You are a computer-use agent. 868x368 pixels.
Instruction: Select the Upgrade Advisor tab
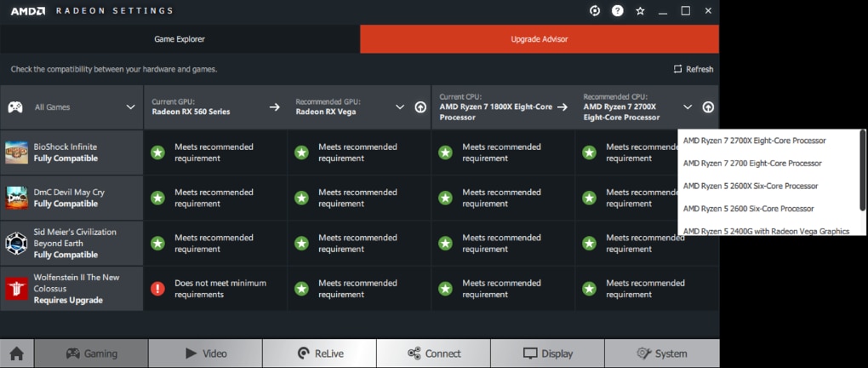(540, 39)
